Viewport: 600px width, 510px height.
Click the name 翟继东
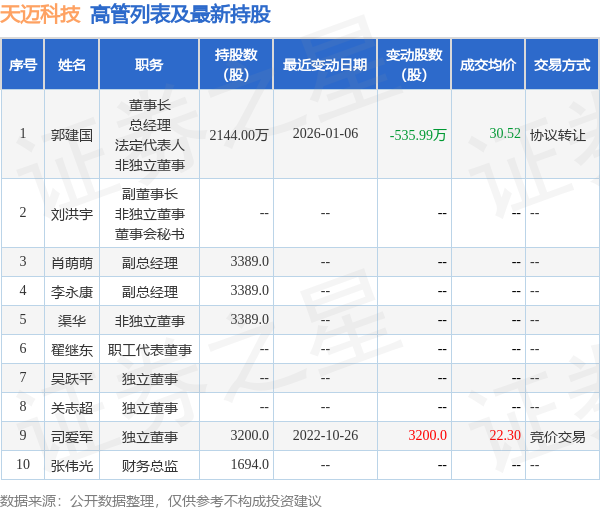[x=72, y=350]
